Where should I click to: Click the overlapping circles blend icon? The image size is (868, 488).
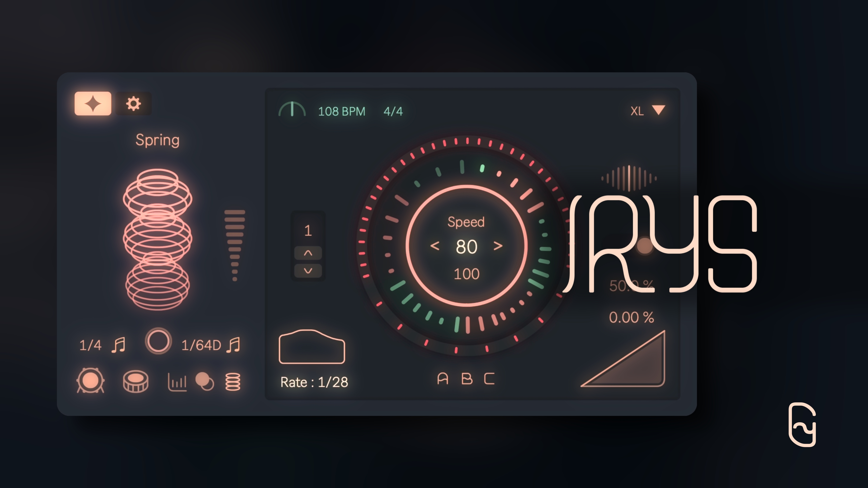(205, 381)
